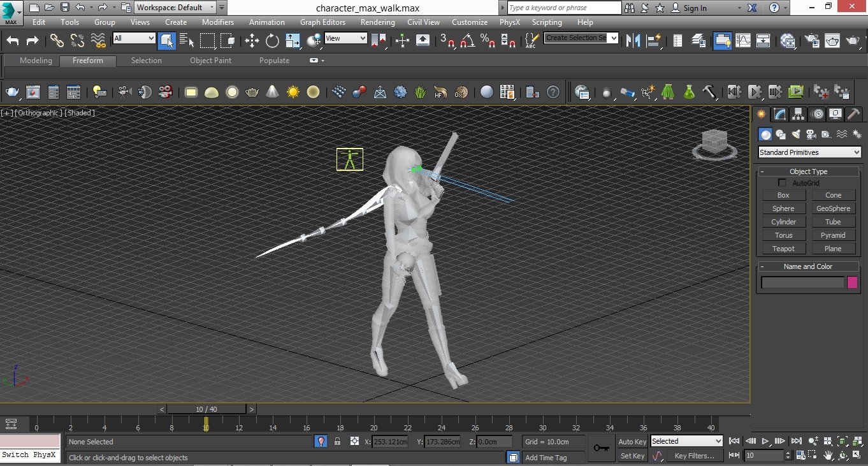Open the Modify command panel tab

(x=779, y=115)
